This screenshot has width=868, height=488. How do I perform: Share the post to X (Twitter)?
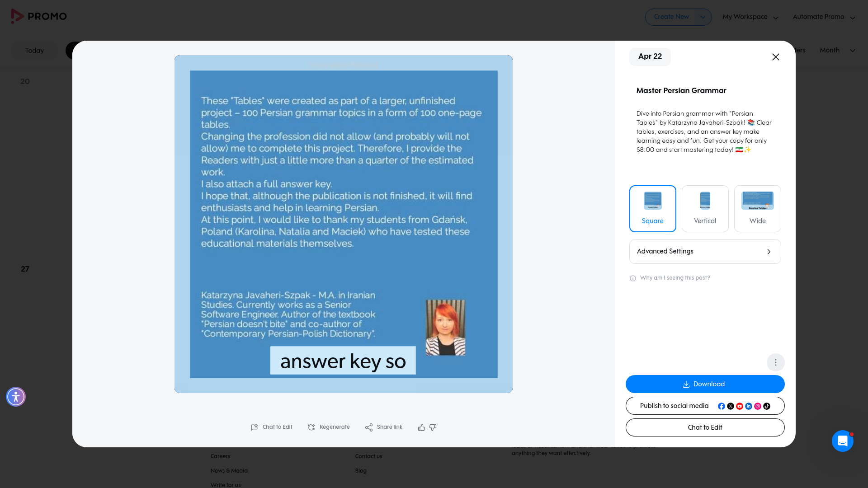[x=731, y=406]
